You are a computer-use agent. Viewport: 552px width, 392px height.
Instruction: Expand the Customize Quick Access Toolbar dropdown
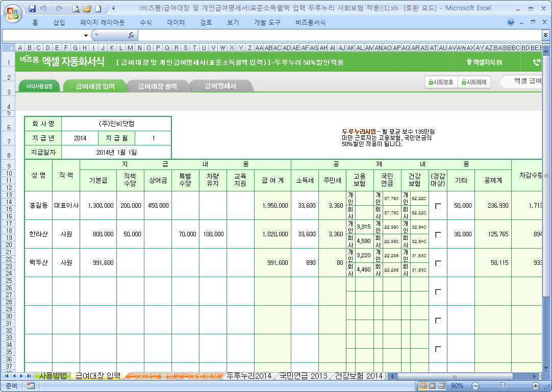[113, 8]
